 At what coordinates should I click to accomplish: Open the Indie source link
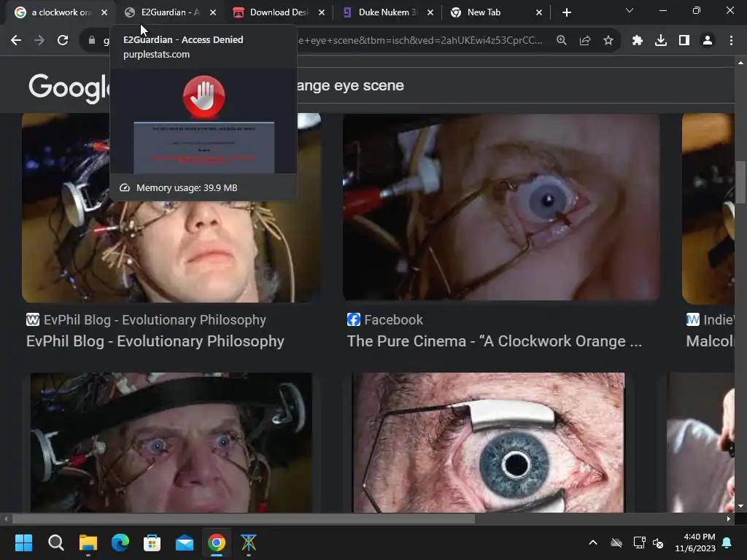710,320
